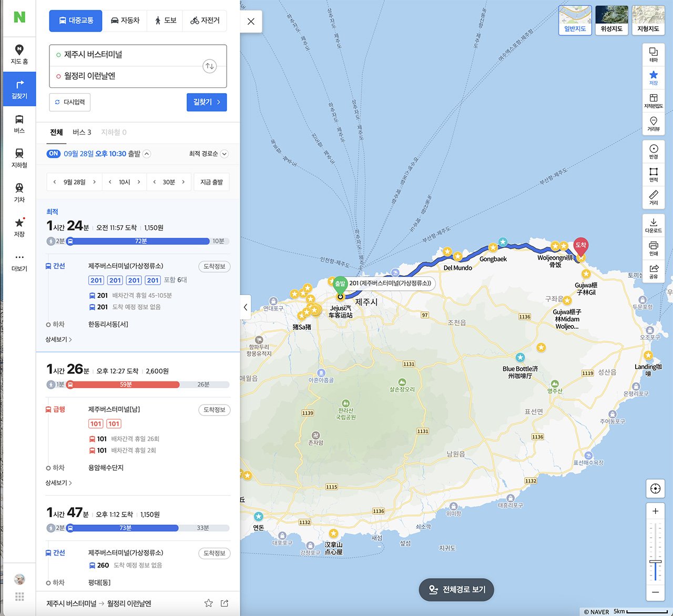Viewport: 673px width, 616px height.
Task: Click 다시입력 reset button
Action: [x=70, y=102]
